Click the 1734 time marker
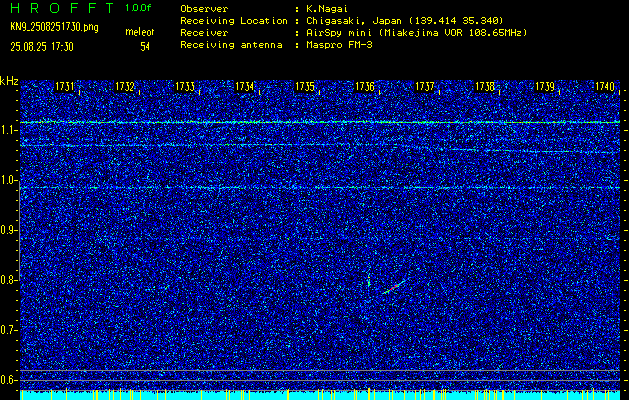Screen dimensions: 629x400 point(245,86)
